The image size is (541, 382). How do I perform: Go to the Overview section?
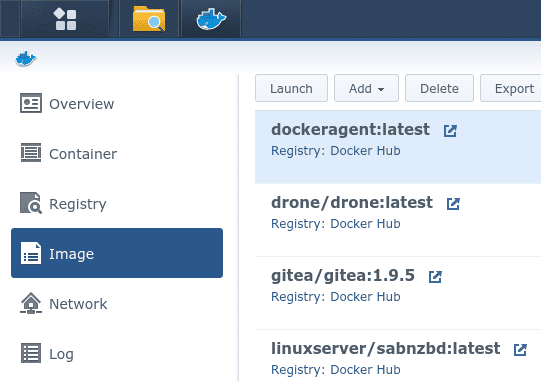[x=117, y=103]
